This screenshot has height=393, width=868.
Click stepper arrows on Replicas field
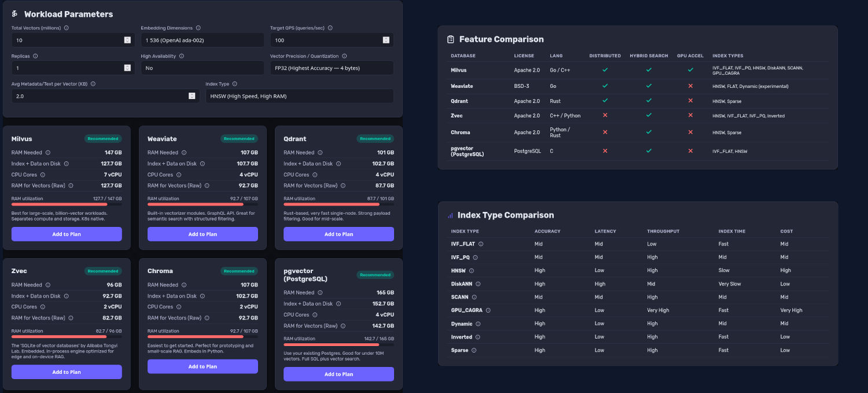127,68
